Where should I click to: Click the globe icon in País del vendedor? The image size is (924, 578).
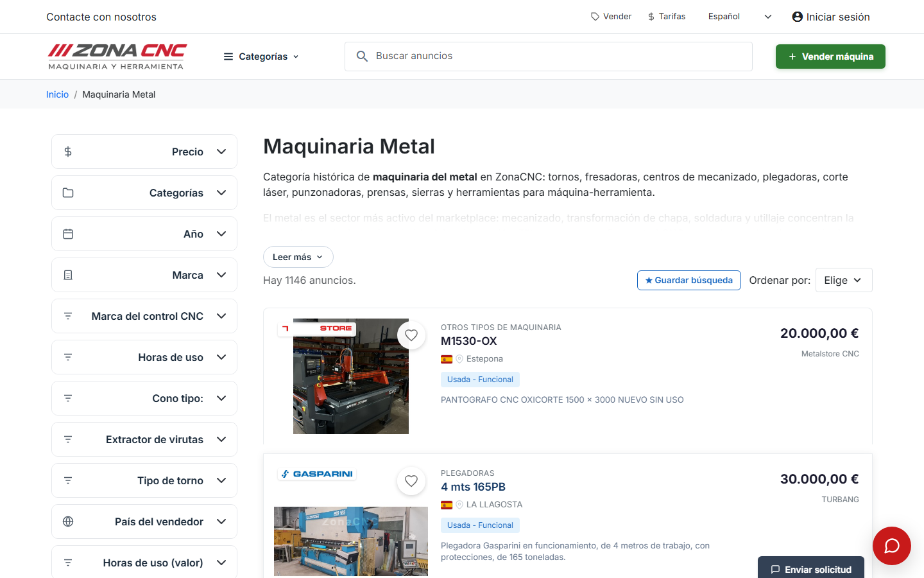tap(68, 521)
